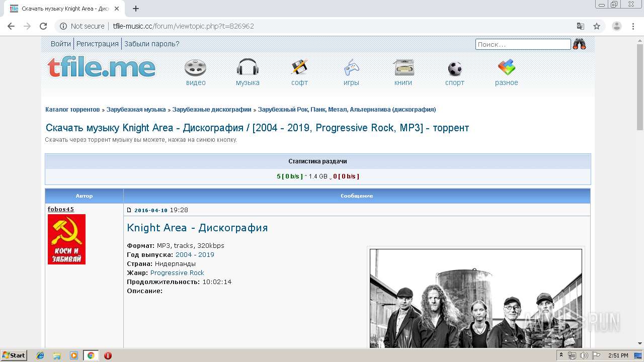This screenshot has width=644, height=362.
Task: Click the leechers count 0 [ 0 b/s ]
Action: pos(346,176)
